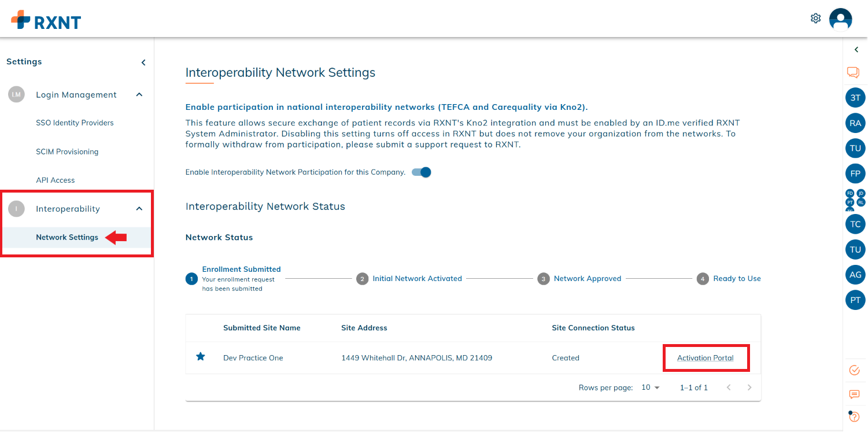Select SCIM Provisioning
This screenshot has height=432, width=868.
[x=67, y=152]
